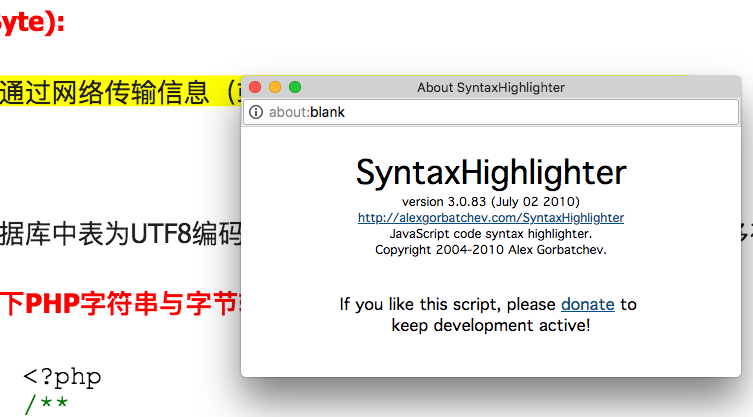Click the site info icon in address bar
Image resolution: width=753 pixels, height=417 pixels.
(x=255, y=112)
